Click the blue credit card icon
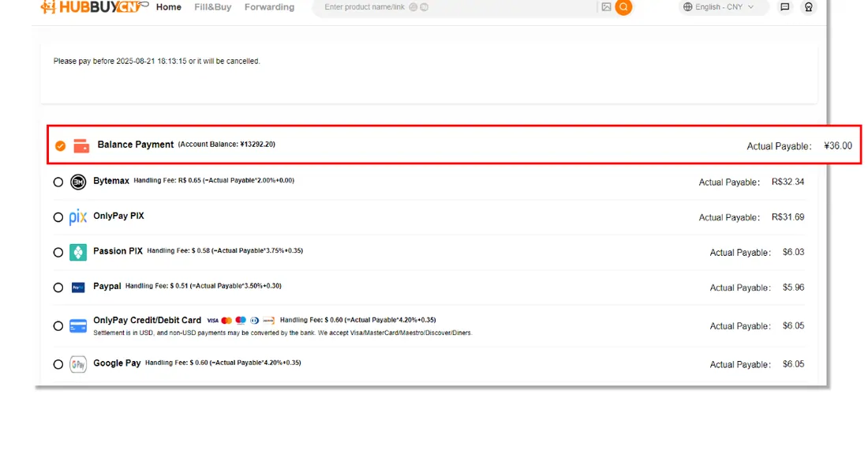868x470 pixels. [78, 326]
